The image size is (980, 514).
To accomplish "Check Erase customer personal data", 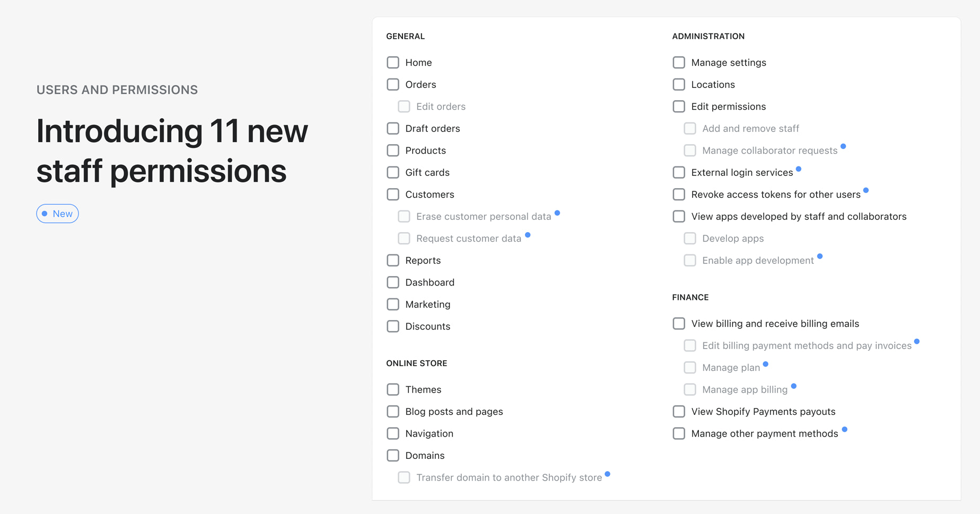I will pos(404,216).
